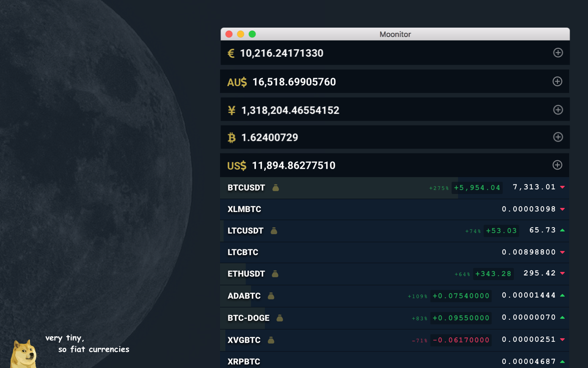Click the -0.06170000 loss badge on XVGBTC
The image size is (588, 368).
(461, 340)
